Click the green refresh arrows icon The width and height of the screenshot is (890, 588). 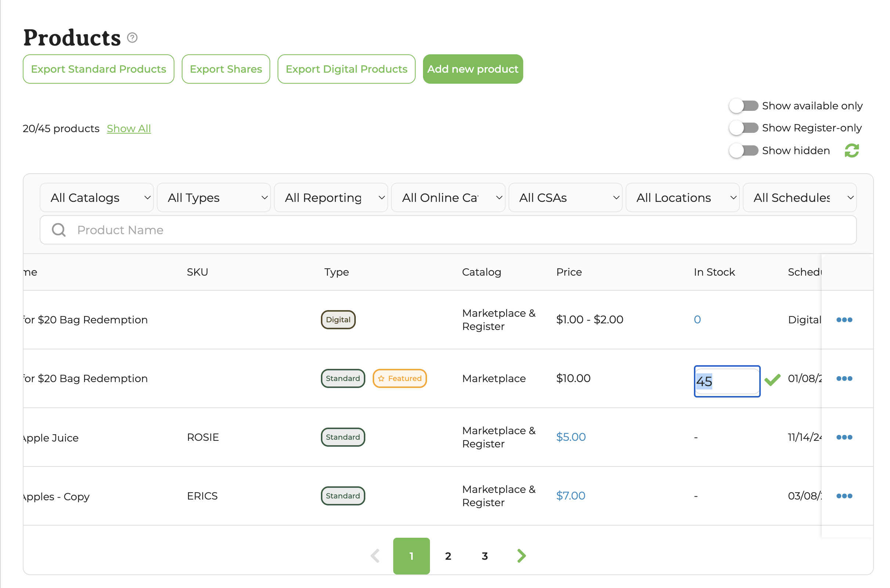(851, 150)
